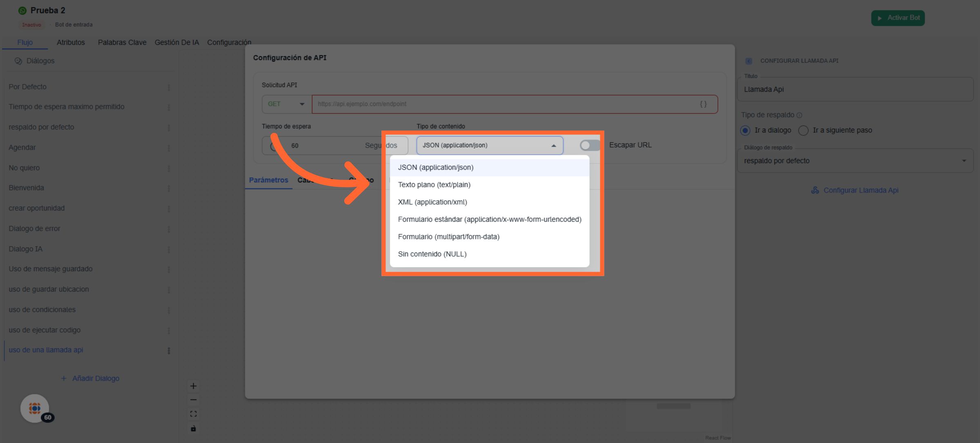Click the Activar Bot button
Image resolution: width=980 pixels, height=443 pixels.
[898, 18]
